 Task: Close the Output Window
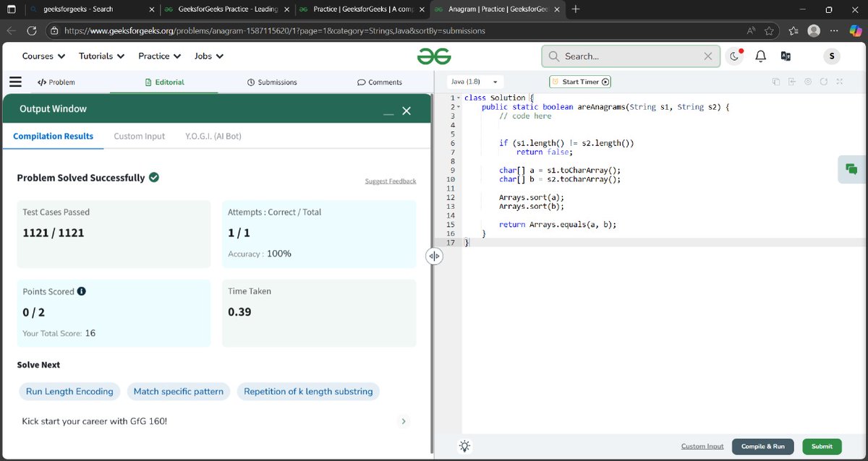point(407,110)
